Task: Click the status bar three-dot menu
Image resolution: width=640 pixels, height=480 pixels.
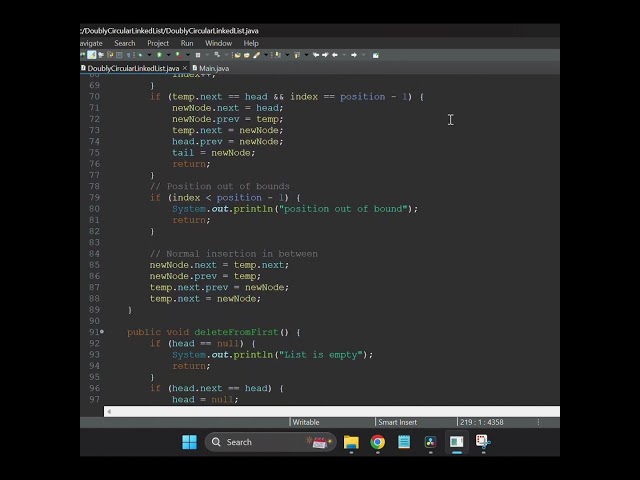Action: click(538, 422)
